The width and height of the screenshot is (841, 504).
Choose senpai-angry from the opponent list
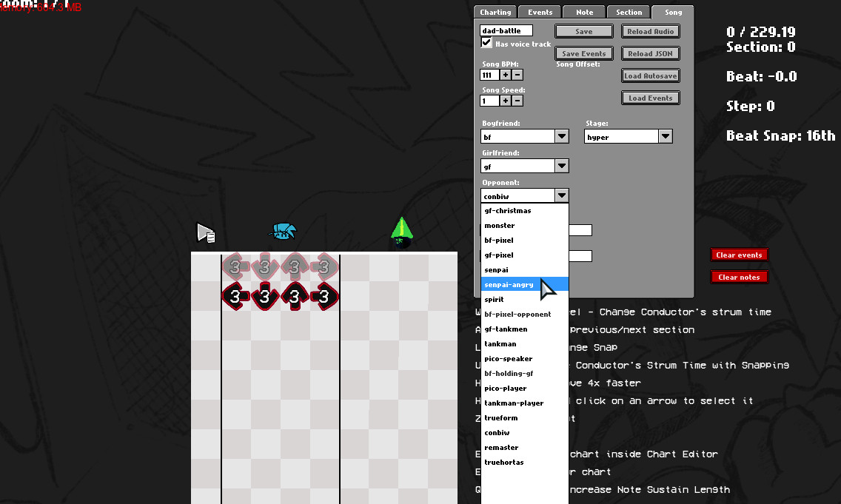[x=525, y=285]
